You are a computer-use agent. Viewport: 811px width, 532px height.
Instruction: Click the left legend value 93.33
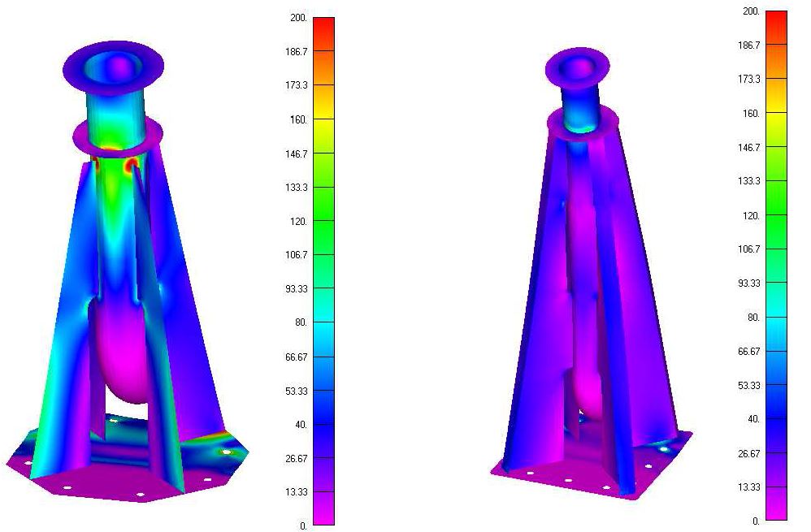click(x=296, y=288)
